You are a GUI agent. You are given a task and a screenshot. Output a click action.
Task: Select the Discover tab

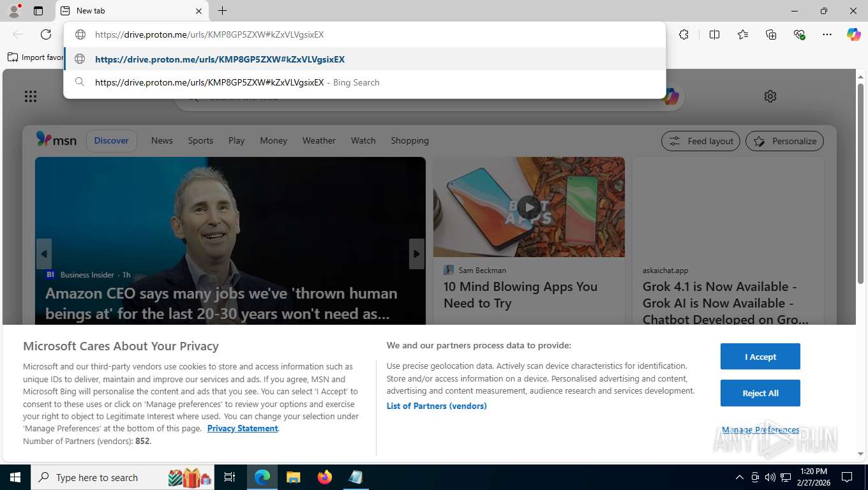112,140
